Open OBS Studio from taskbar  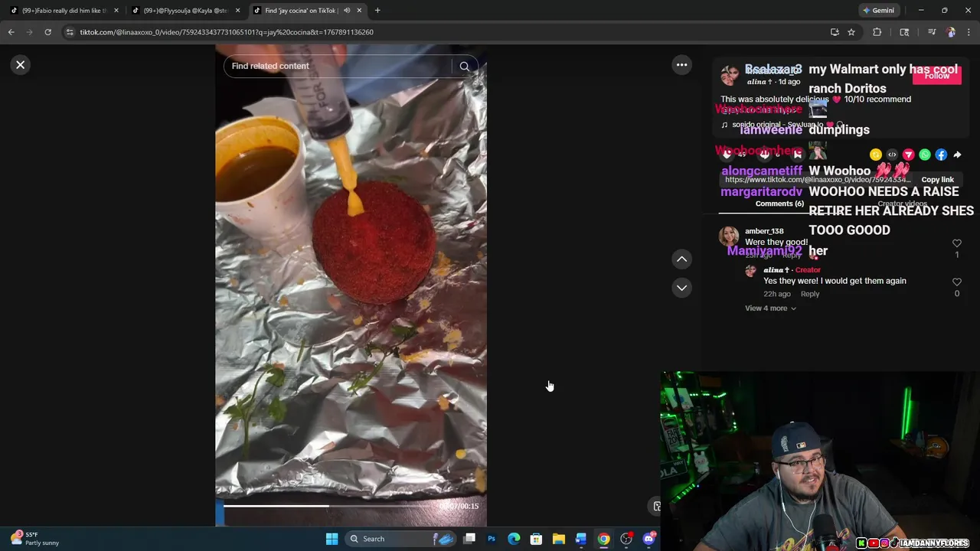tap(626, 539)
